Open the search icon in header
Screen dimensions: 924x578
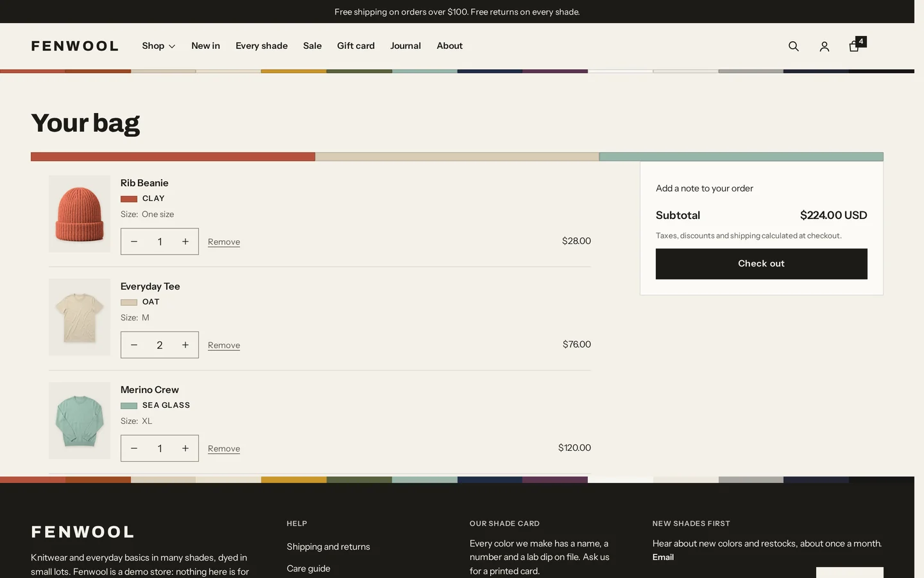click(794, 46)
